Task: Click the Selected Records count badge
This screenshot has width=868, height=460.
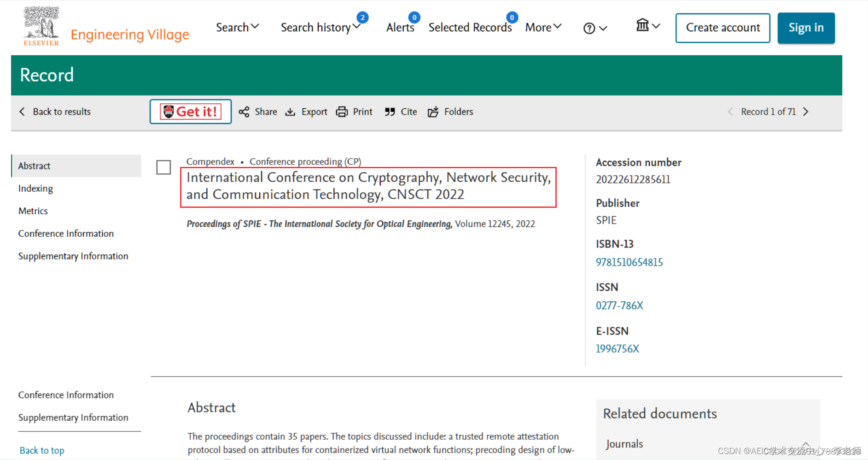Action: tap(512, 18)
